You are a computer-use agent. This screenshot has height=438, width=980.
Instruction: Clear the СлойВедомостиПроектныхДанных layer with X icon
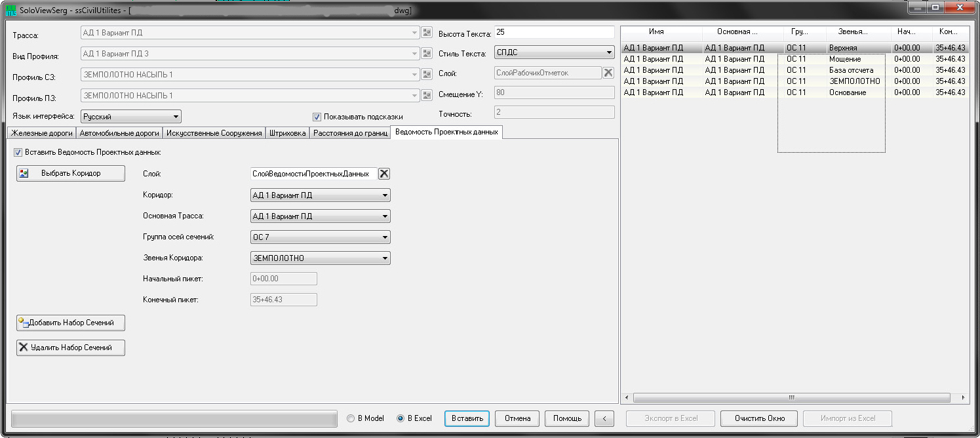[384, 174]
